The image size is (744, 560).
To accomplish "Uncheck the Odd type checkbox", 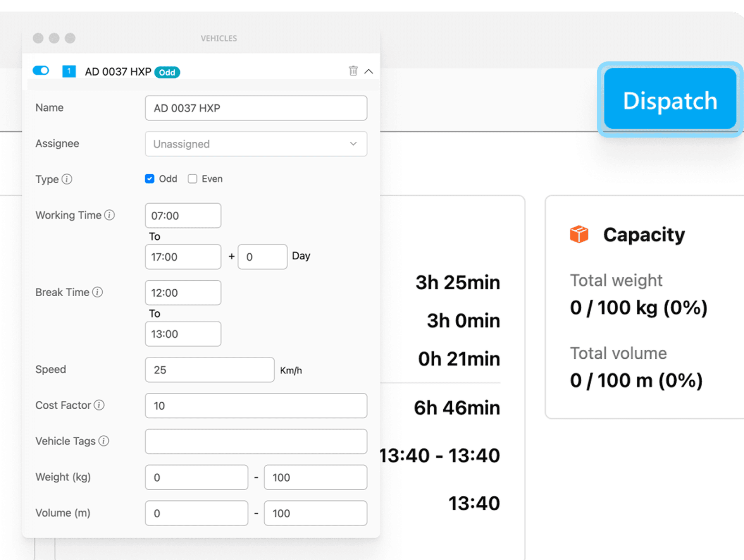I will pos(150,179).
